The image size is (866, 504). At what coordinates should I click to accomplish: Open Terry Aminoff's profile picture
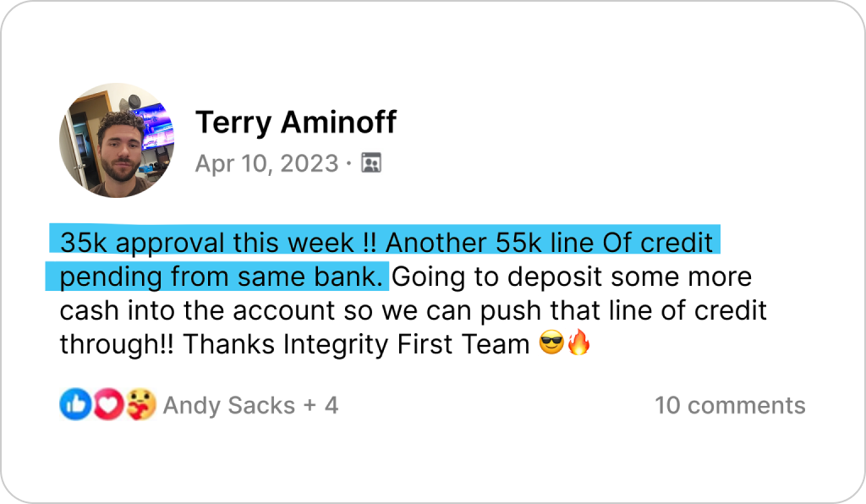click(x=117, y=140)
